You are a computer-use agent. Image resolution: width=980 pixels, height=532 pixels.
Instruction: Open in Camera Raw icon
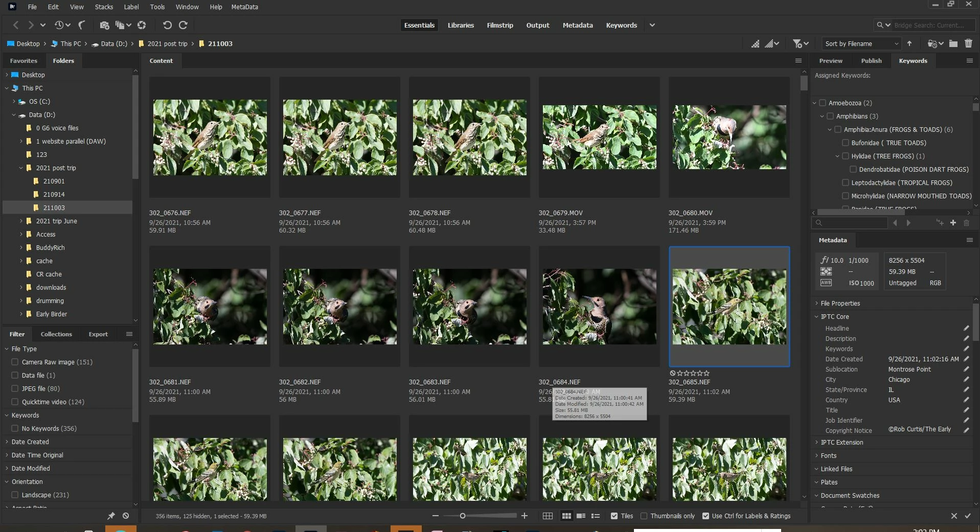(142, 25)
